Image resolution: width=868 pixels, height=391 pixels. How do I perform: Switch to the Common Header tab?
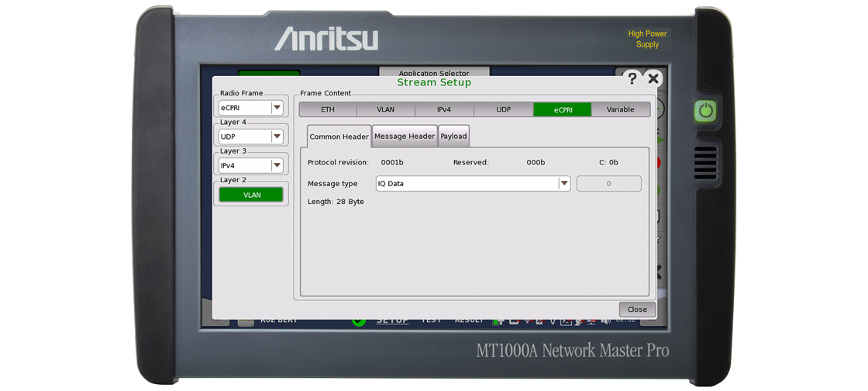(339, 137)
